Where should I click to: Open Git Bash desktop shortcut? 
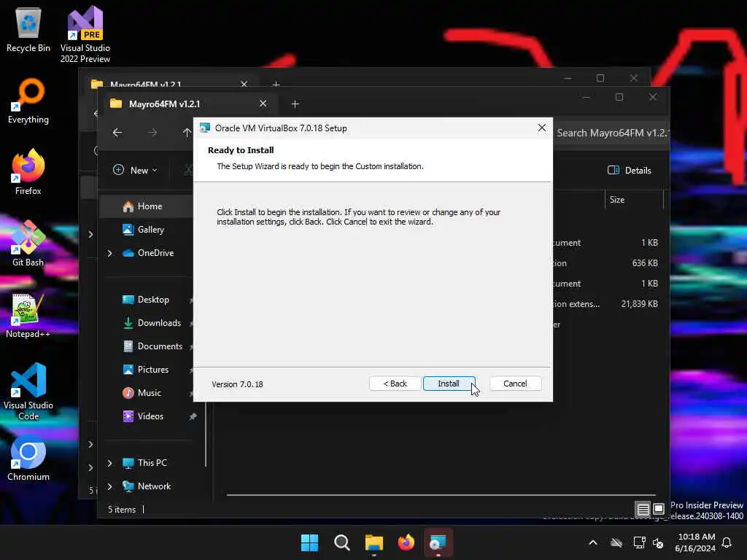(28, 244)
